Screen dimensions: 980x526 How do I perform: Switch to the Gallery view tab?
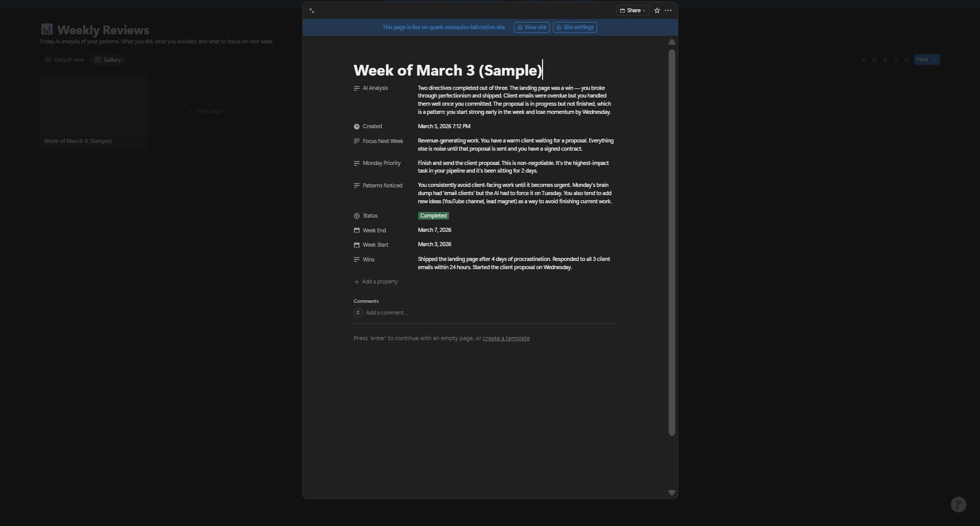(x=107, y=60)
